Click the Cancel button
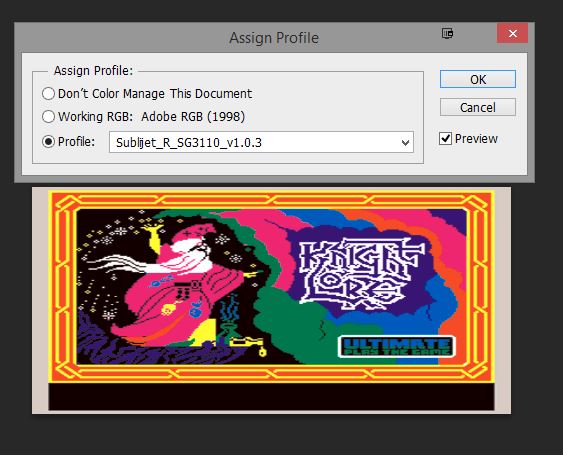This screenshot has height=455, width=563. (478, 107)
